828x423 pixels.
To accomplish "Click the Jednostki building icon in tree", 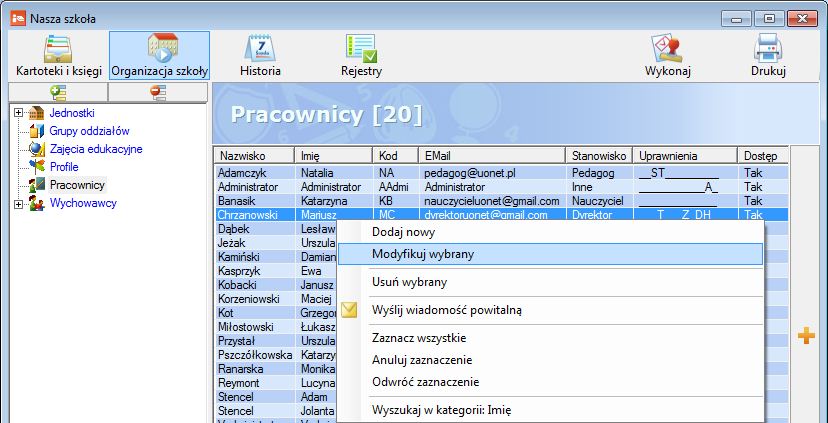I will [36, 113].
